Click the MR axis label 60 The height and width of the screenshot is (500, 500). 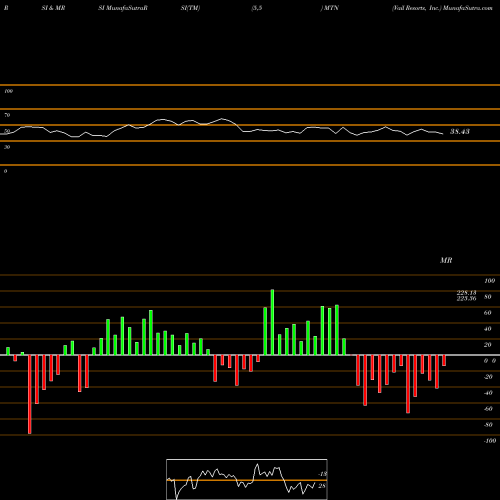tap(487, 313)
